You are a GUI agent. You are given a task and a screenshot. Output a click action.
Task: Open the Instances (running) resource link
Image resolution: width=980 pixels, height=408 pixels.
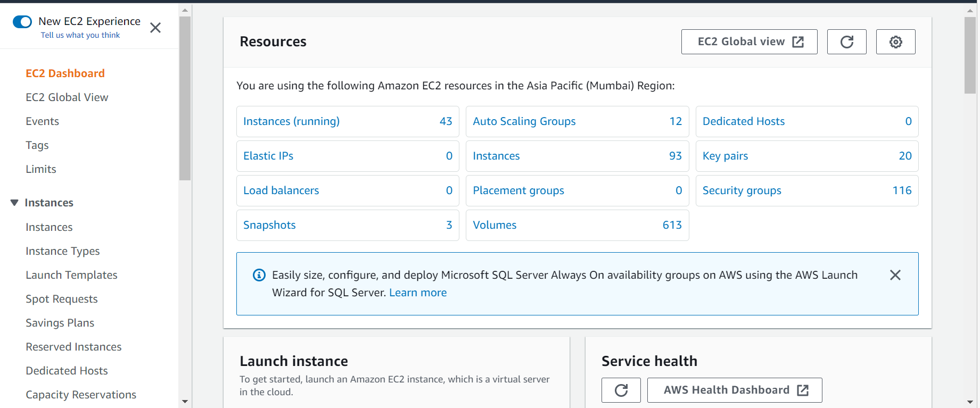pyautogui.click(x=291, y=121)
